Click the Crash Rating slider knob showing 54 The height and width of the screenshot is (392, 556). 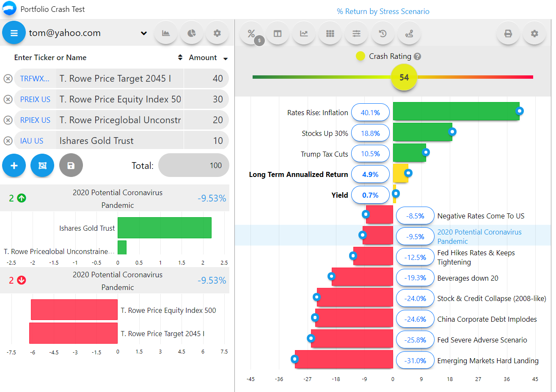tap(404, 77)
